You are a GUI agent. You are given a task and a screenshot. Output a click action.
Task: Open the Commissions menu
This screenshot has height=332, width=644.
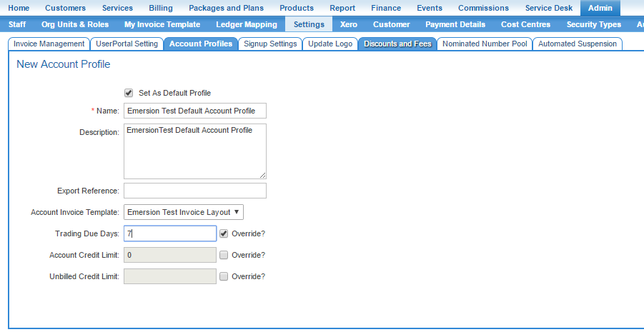tap(483, 8)
